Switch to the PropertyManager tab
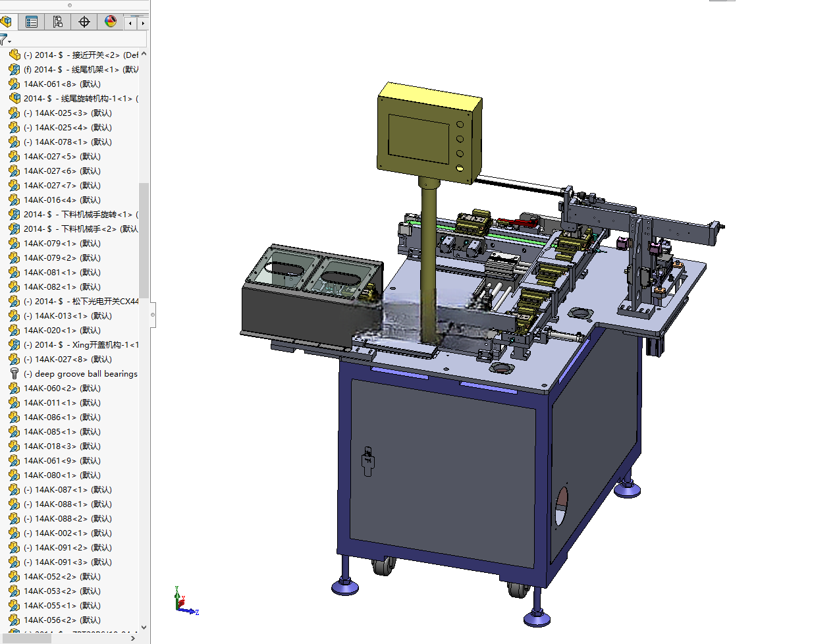 point(31,22)
